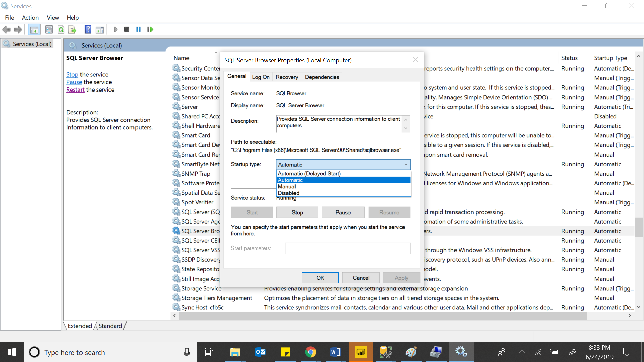
Task: Type in the Start parameters field
Action: (x=347, y=248)
